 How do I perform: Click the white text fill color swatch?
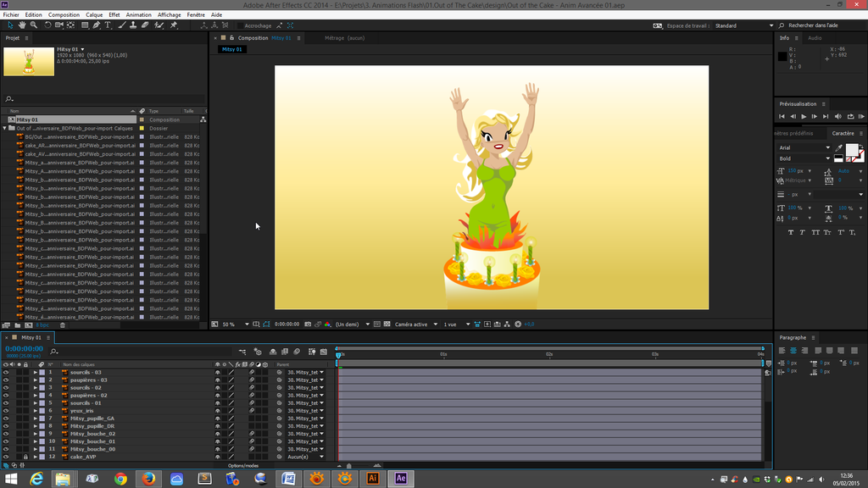851,150
